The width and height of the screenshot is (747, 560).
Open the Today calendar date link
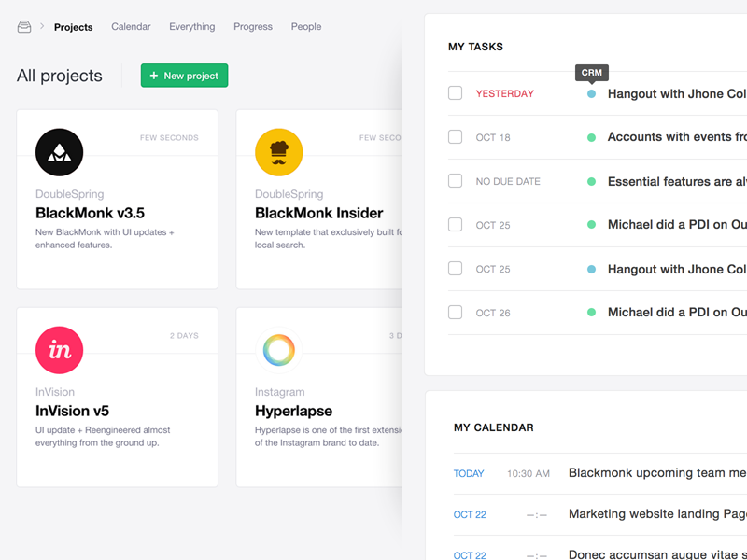click(469, 473)
